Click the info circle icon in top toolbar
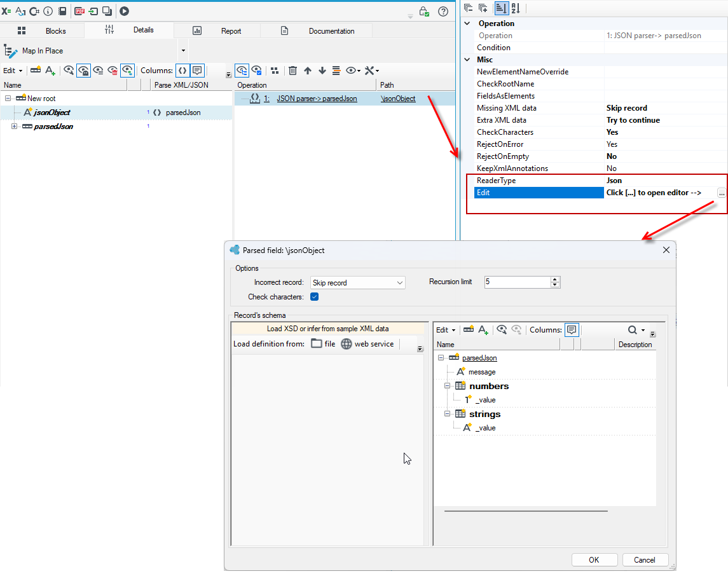728x576 pixels. click(48, 11)
